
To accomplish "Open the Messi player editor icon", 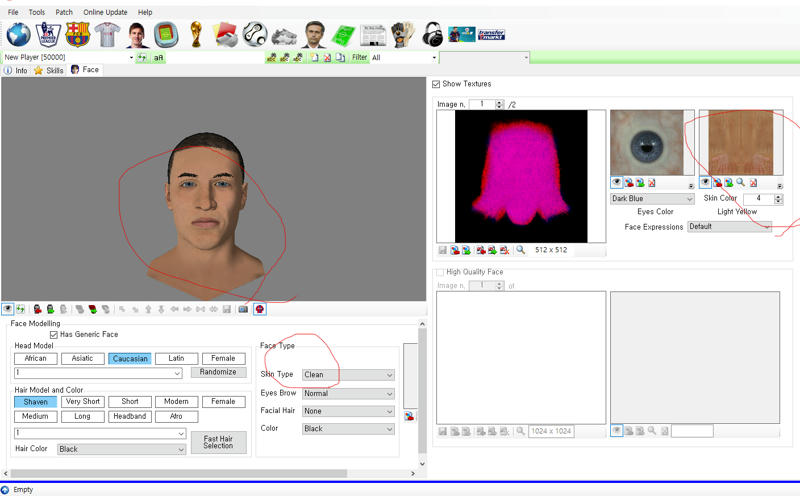I will (137, 35).
